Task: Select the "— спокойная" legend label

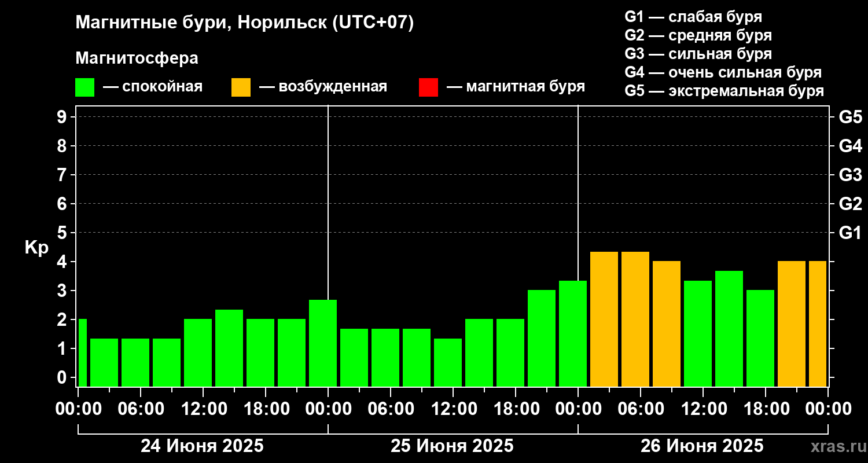Action: (x=153, y=87)
